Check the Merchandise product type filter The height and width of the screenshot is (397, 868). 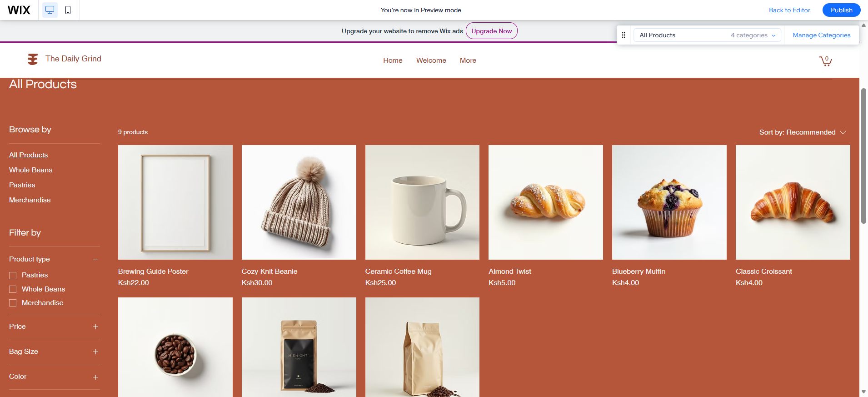pyautogui.click(x=13, y=303)
